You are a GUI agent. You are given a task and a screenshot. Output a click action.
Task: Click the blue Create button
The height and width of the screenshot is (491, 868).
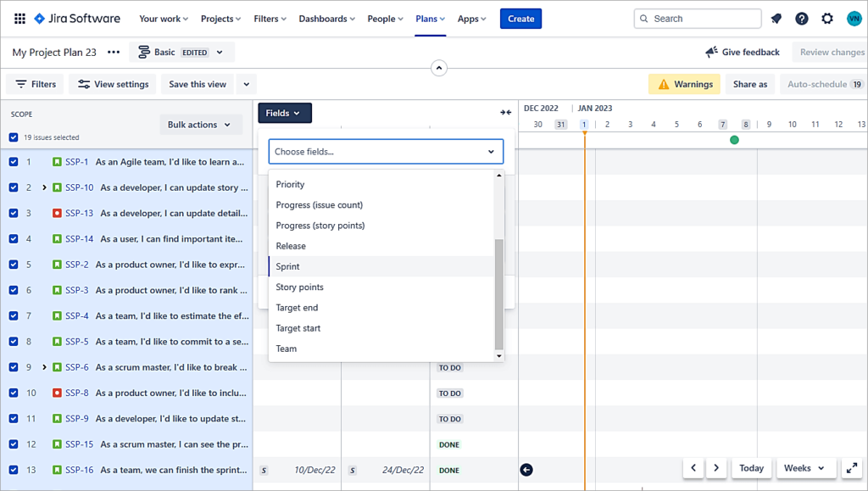520,19
